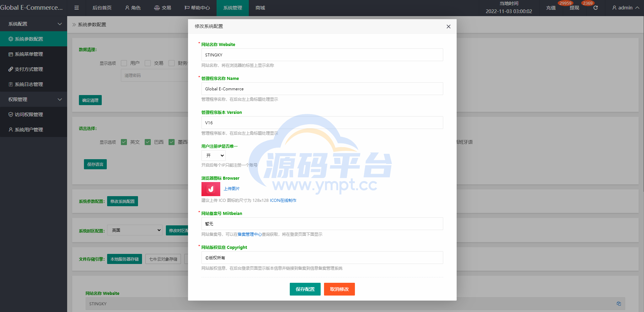Click the copy icon beside STINGKY field

(x=618, y=304)
